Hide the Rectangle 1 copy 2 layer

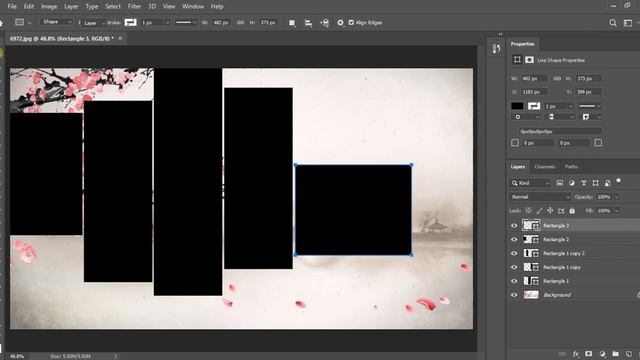514,253
